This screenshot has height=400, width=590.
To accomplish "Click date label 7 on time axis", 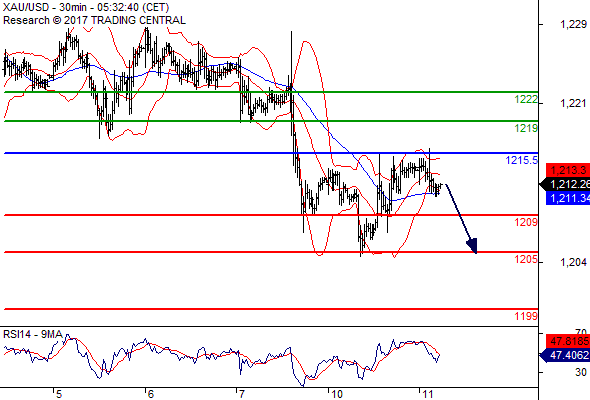I will (x=241, y=394).
